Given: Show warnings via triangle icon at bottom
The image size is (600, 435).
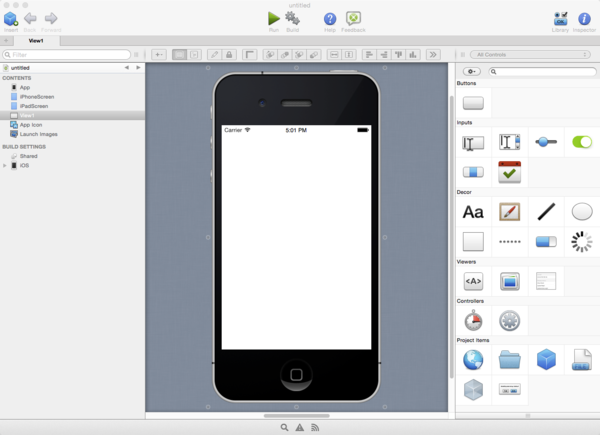Looking at the screenshot, I should click(x=300, y=427).
